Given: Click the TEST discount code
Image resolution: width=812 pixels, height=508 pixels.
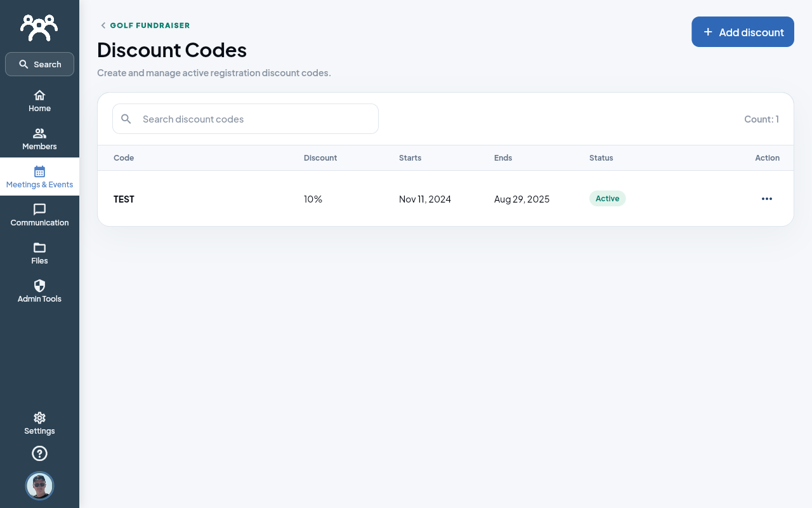Looking at the screenshot, I should (124, 199).
